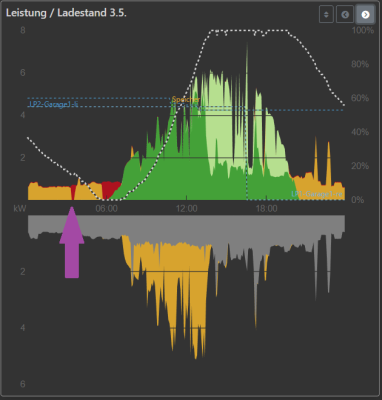382x400 pixels.
Task: Click the kW unit label
Action: pos(20,209)
